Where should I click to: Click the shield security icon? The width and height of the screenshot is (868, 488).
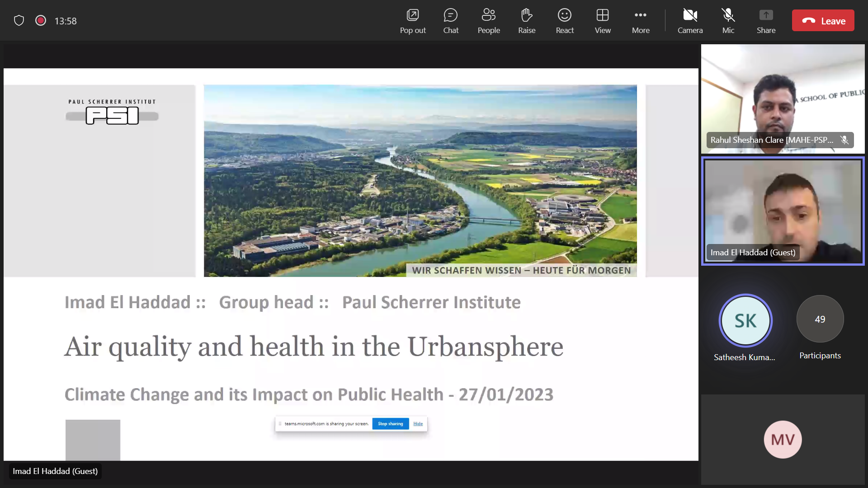[x=19, y=21]
